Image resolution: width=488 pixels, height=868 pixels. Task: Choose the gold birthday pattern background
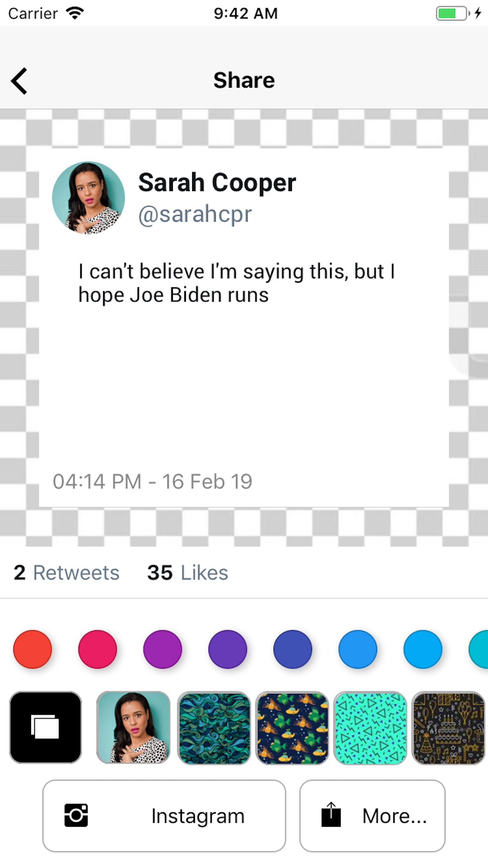click(448, 728)
